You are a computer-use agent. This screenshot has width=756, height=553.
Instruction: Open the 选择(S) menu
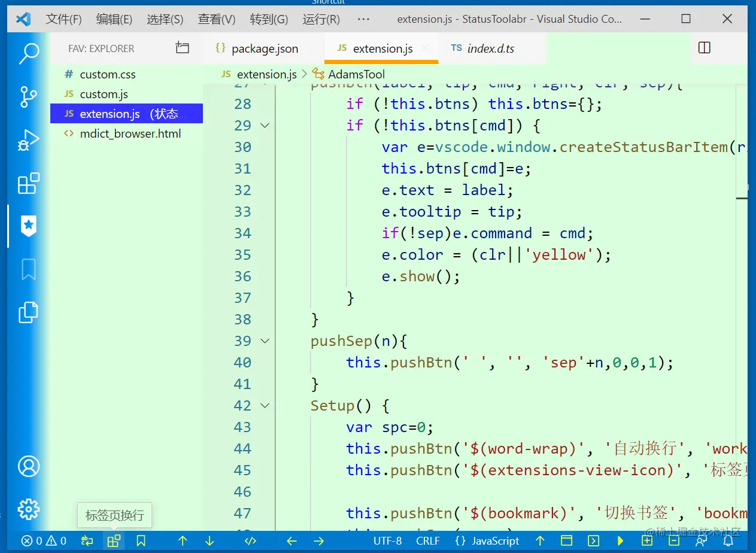[x=165, y=19]
